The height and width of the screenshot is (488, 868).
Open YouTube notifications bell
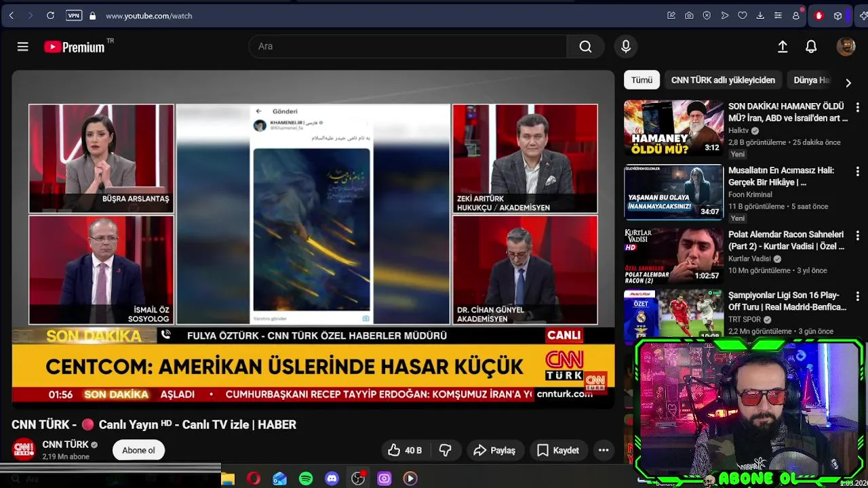(x=811, y=47)
